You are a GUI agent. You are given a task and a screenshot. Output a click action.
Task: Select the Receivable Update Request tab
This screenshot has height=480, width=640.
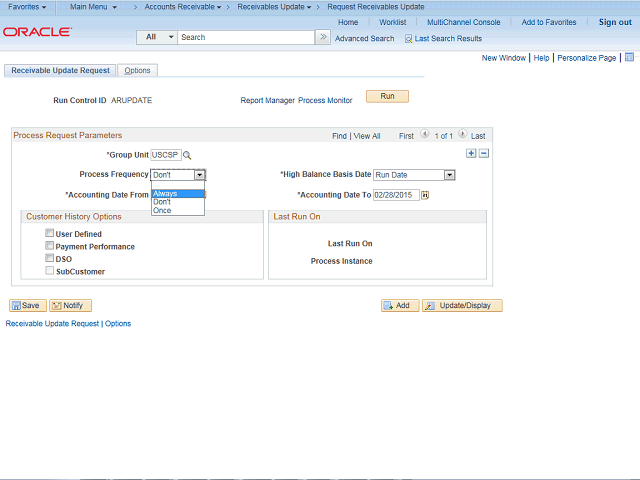(60, 71)
